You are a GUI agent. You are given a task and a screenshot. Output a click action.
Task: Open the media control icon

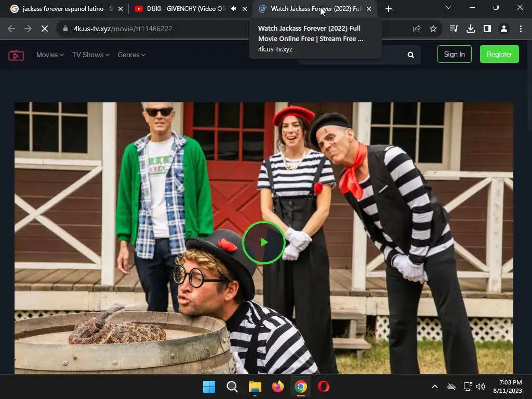click(x=454, y=29)
